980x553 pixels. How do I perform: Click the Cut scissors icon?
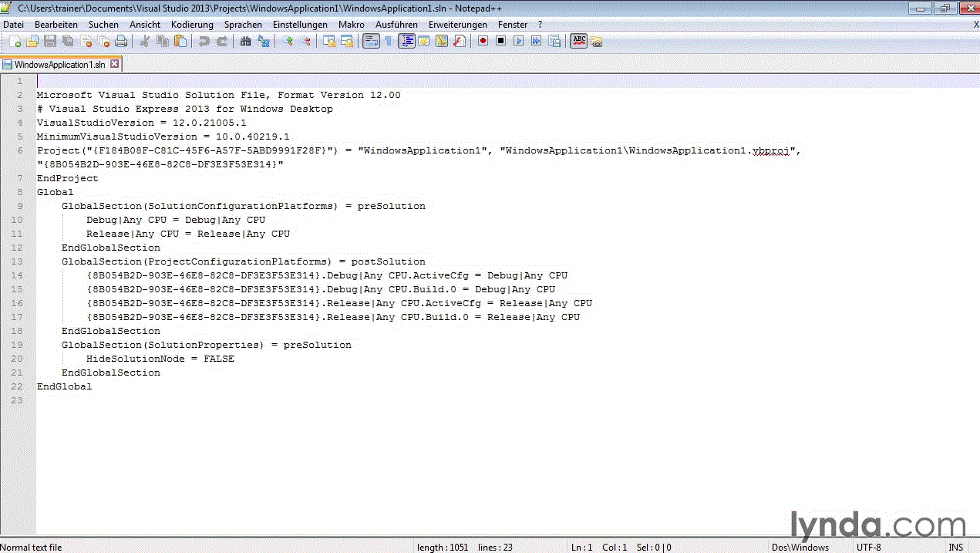(x=143, y=41)
